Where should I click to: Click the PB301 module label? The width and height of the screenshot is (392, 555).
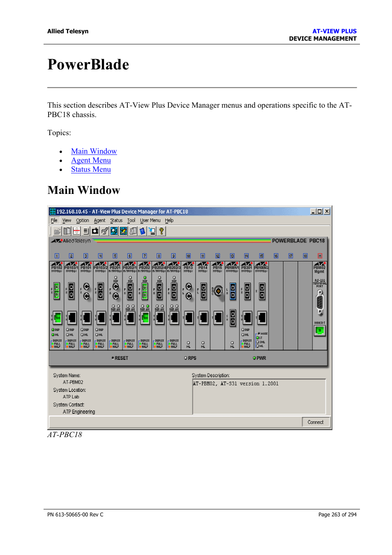247,267
